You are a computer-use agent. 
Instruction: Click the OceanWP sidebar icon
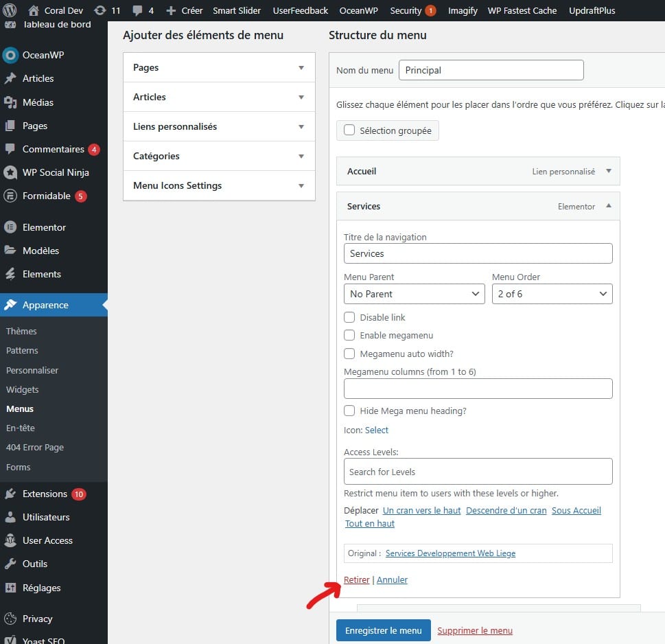point(10,55)
